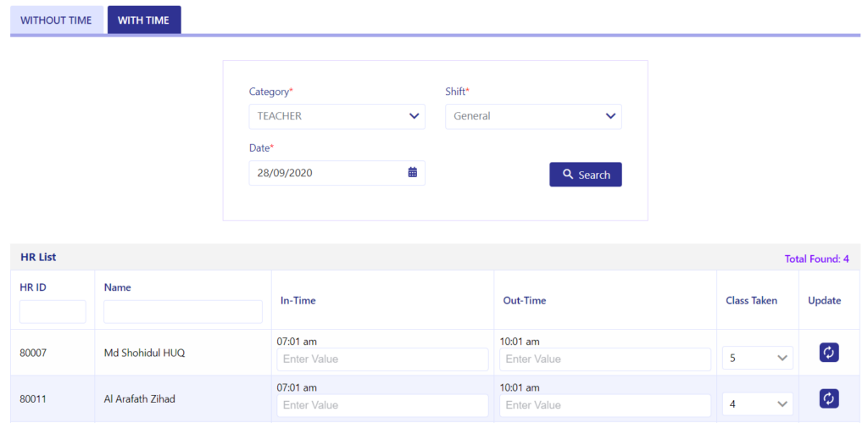Screen dimensions: 868x423
Task: Select row with name Md Shohidul HUQ
Action: click(x=435, y=353)
